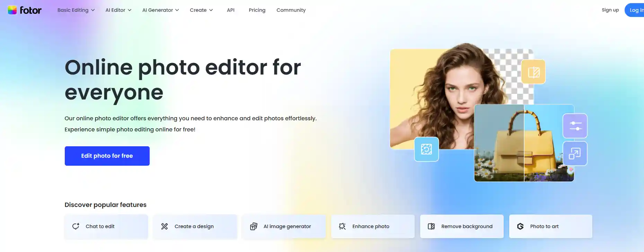Click the blue face retouch tile icon
This screenshot has height=252, width=644.
426,149
